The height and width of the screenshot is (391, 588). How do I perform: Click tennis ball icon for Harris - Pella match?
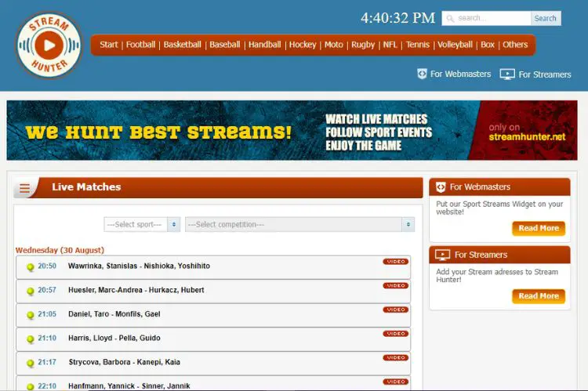pyautogui.click(x=31, y=339)
